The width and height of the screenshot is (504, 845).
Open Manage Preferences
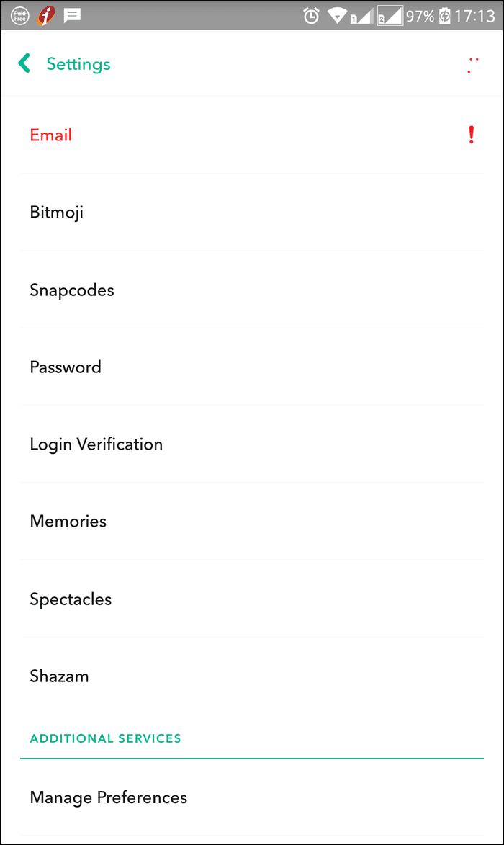(x=252, y=797)
